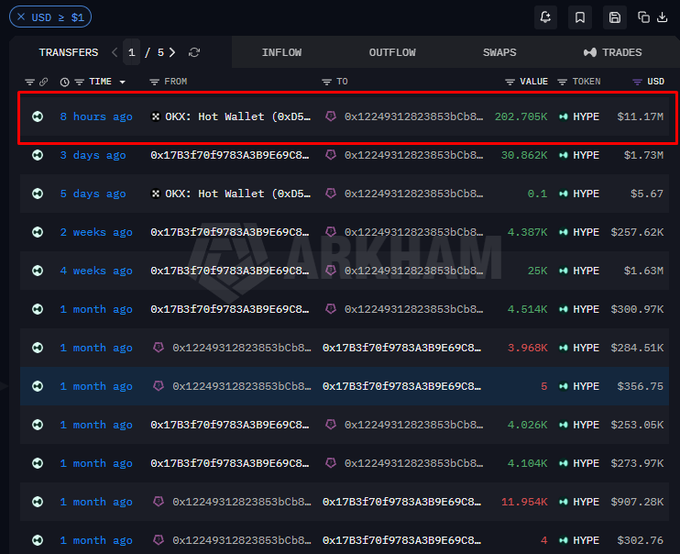Toggle TIME sort order arrow
Screen dimensions: 680x554
[x=122, y=82]
